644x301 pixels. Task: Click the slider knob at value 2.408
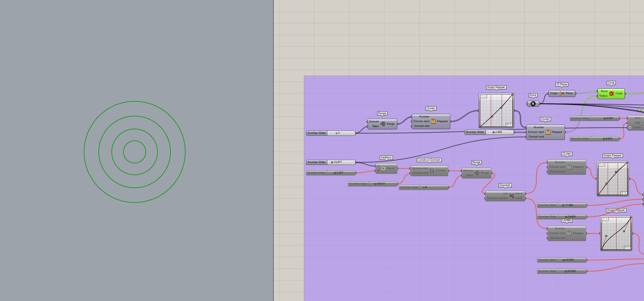(494, 132)
